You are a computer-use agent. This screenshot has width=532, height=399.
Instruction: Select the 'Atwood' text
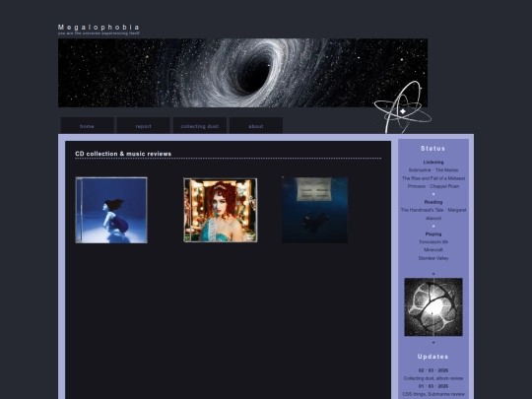433,218
